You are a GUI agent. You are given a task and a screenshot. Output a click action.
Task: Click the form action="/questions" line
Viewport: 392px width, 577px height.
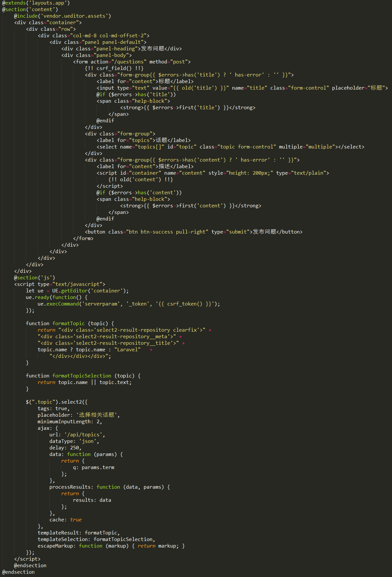point(132,62)
